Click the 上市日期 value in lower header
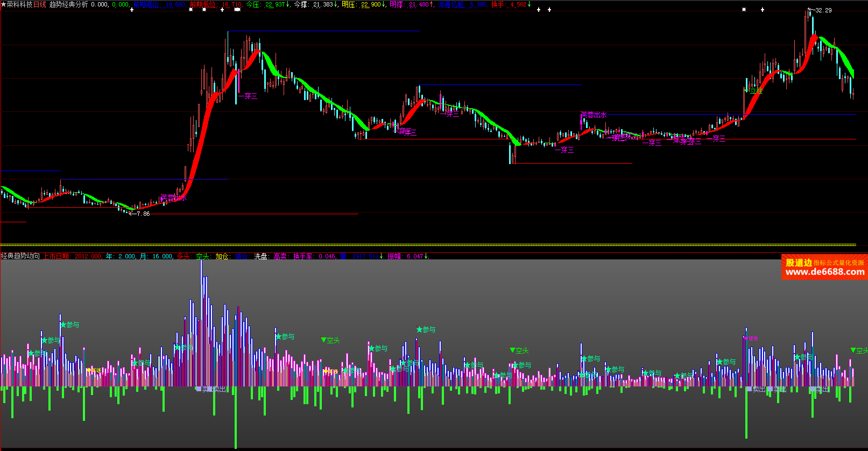Screen dimensions: 868x451 click(88, 256)
